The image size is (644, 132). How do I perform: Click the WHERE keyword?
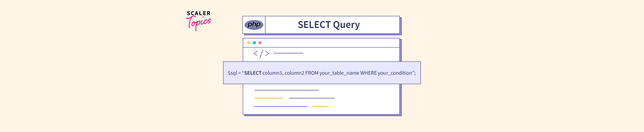pos(368,73)
